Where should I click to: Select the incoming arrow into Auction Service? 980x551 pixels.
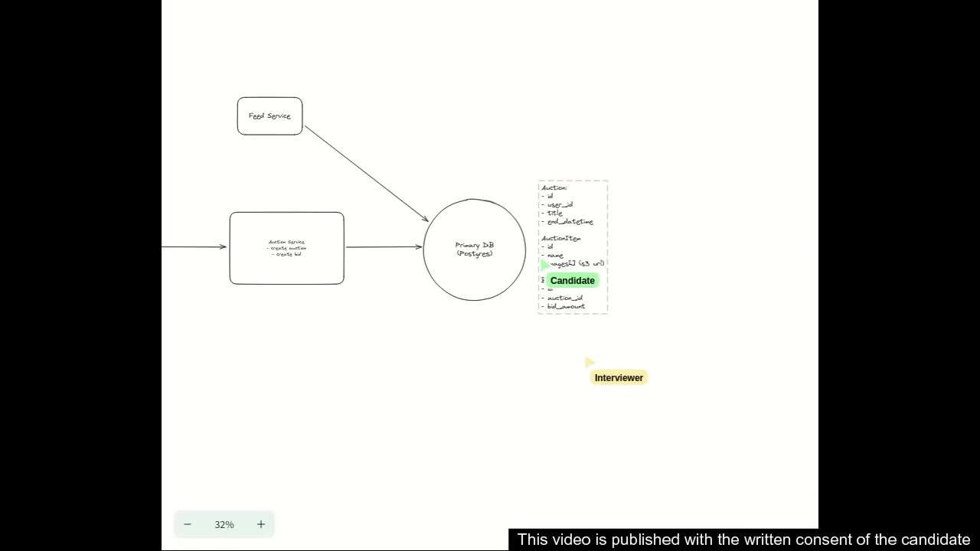[x=194, y=246]
